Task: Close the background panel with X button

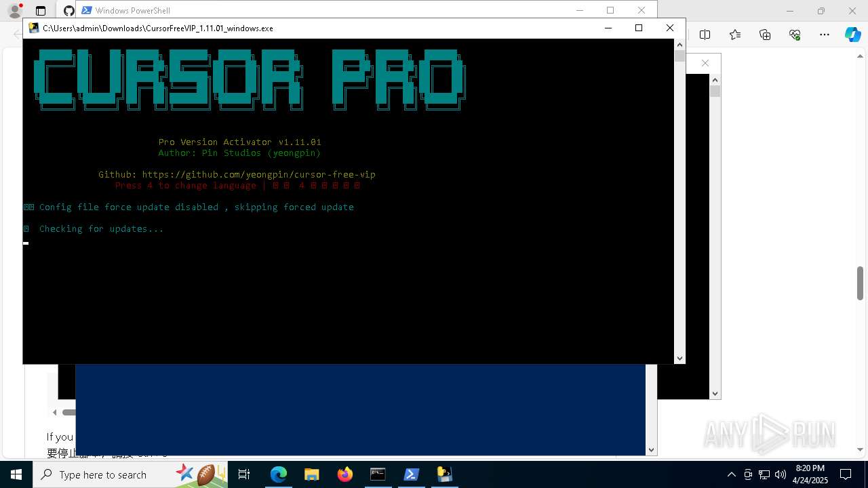Action: (705, 63)
